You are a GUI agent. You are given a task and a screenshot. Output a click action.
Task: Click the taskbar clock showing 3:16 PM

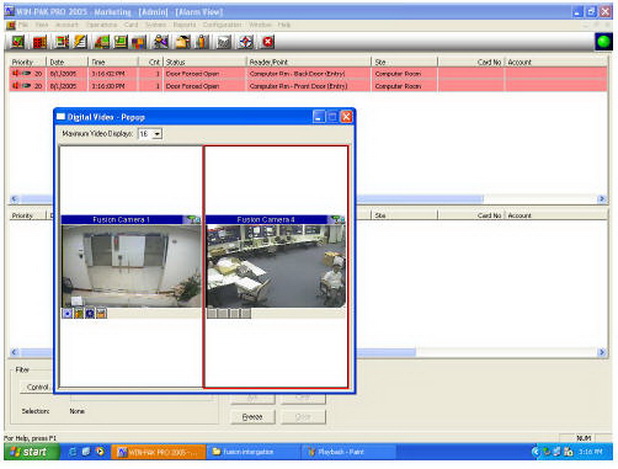tap(591, 452)
